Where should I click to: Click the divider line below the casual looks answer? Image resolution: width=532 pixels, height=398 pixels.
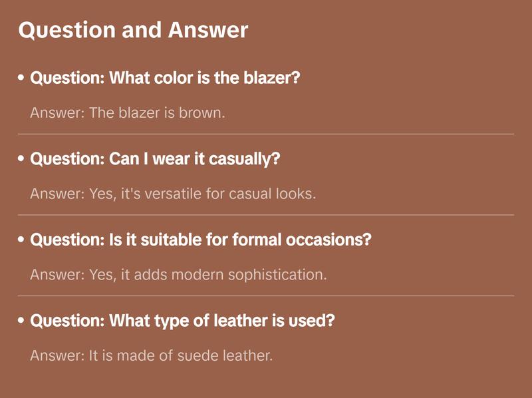pyautogui.click(x=266, y=215)
